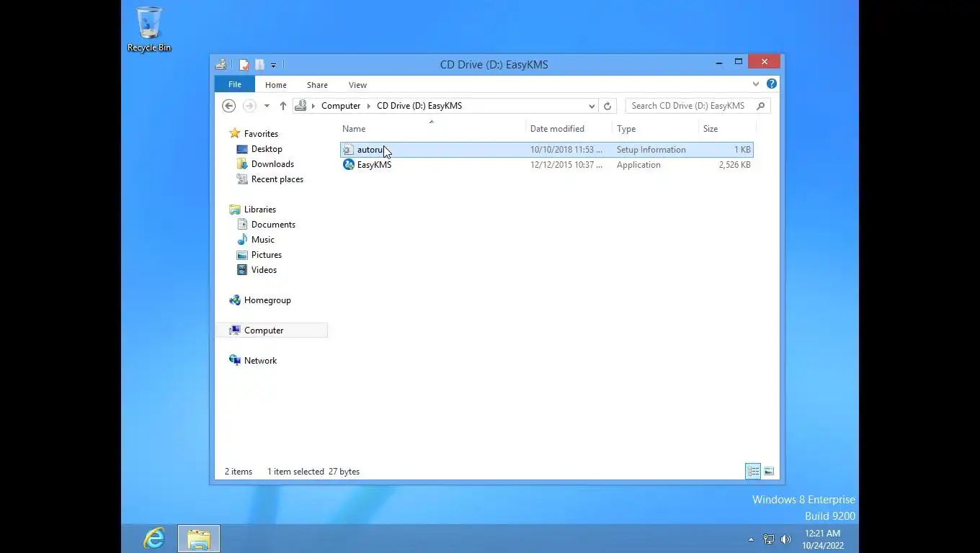Open Recent places in Favorites
980x553 pixels.
pos(277,179)
